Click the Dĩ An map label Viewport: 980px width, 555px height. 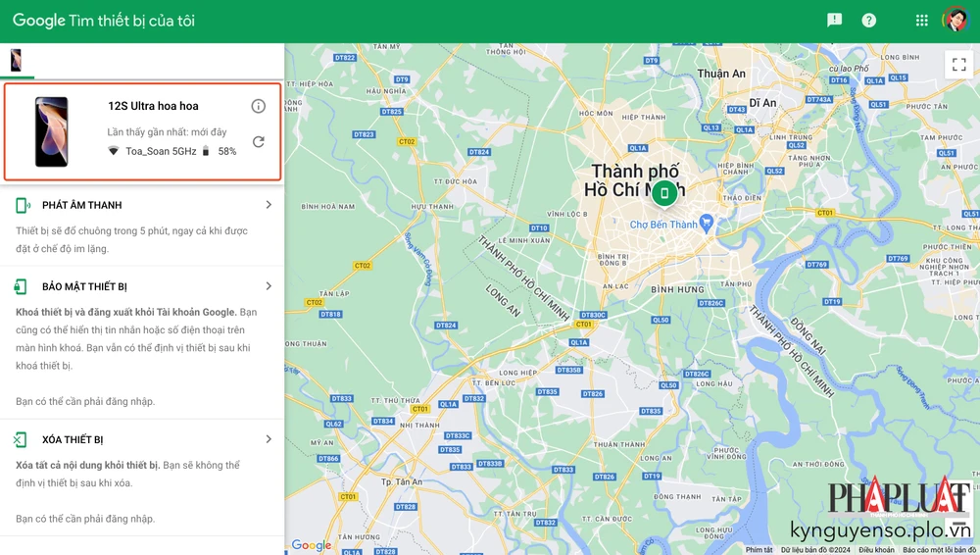click(x=763, y=103)
